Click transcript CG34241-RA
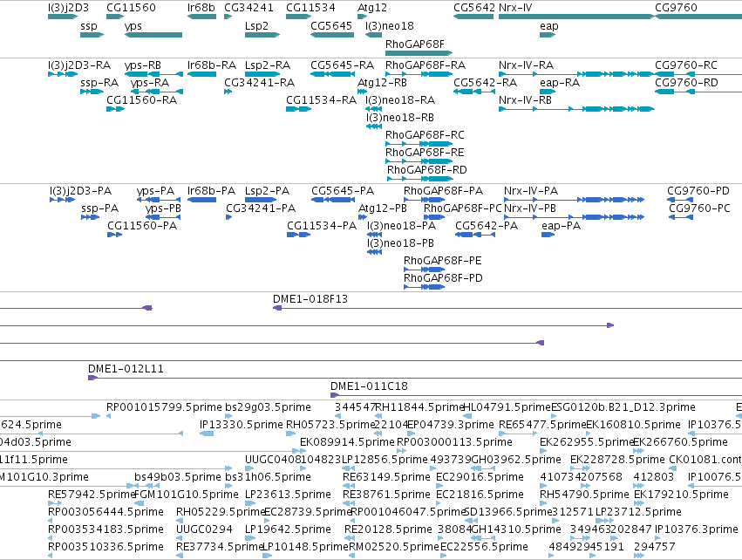Viewport: 742px width, 560px height. click(259, 83)
